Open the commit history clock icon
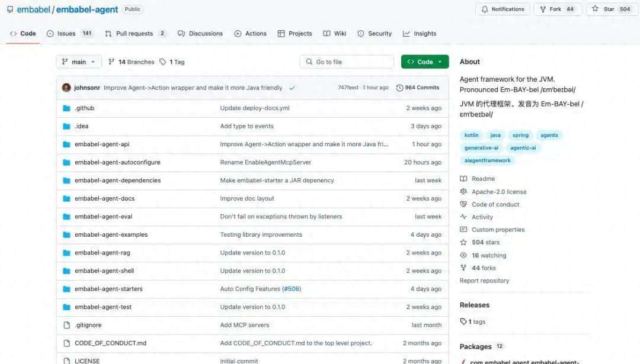640x364 pixels. click(399, 88)
